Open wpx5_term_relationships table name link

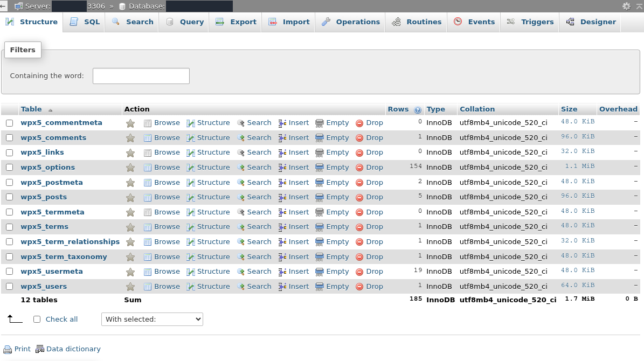(70, 242)
